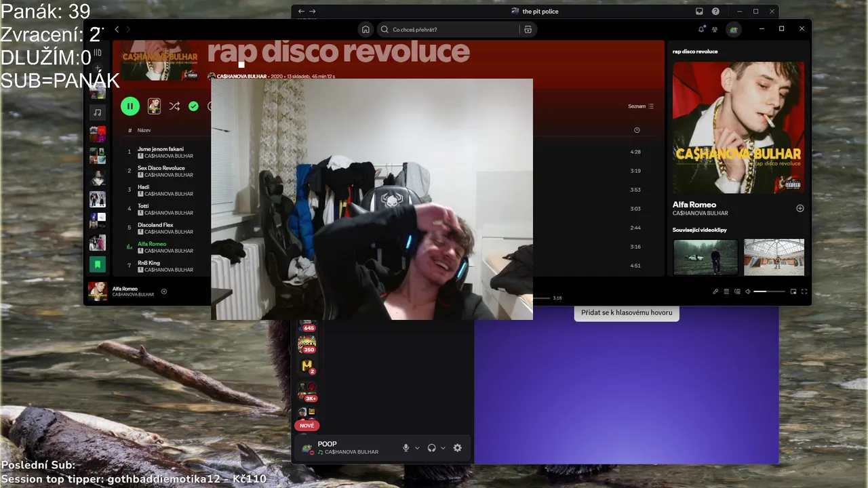Image resolution: width=868 pixels, height=488 pixels.
Task: Adjust the Spotify volume slider
Action: click(769, 291)
